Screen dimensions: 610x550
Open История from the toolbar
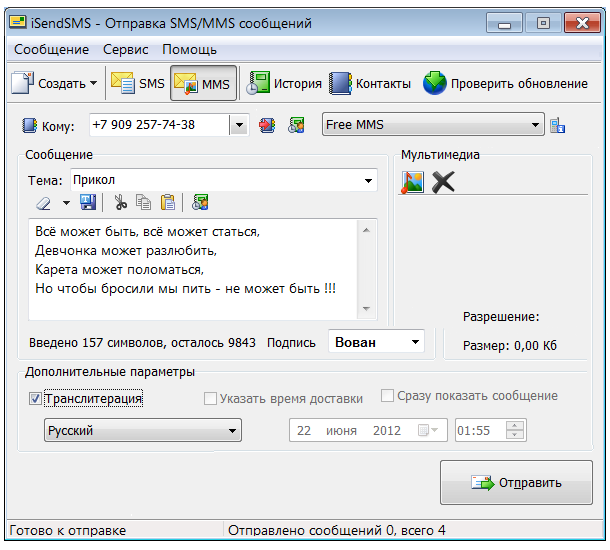pyautogui.click(x=284, y=83)
